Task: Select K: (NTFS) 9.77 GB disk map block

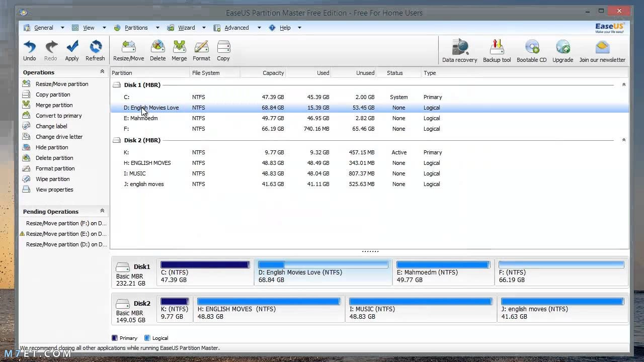Action: [175, 309]
